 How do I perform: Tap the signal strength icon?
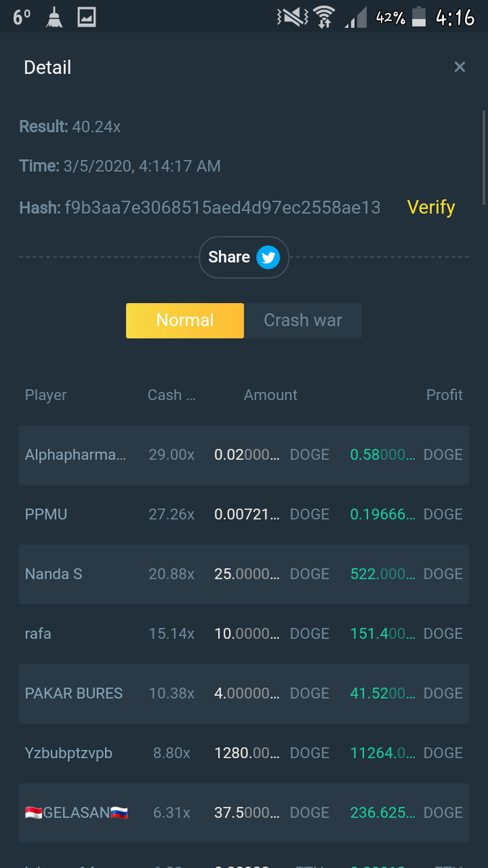[x=356, y=18]
